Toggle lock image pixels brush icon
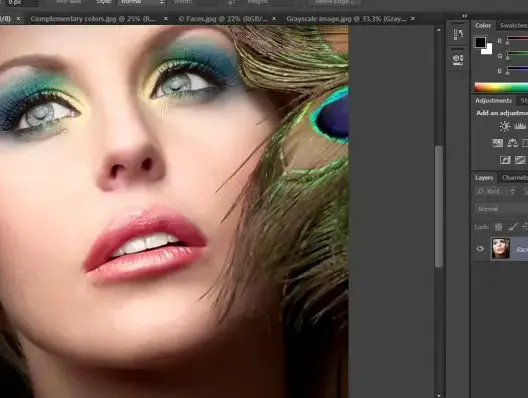 tap(513, 227)
